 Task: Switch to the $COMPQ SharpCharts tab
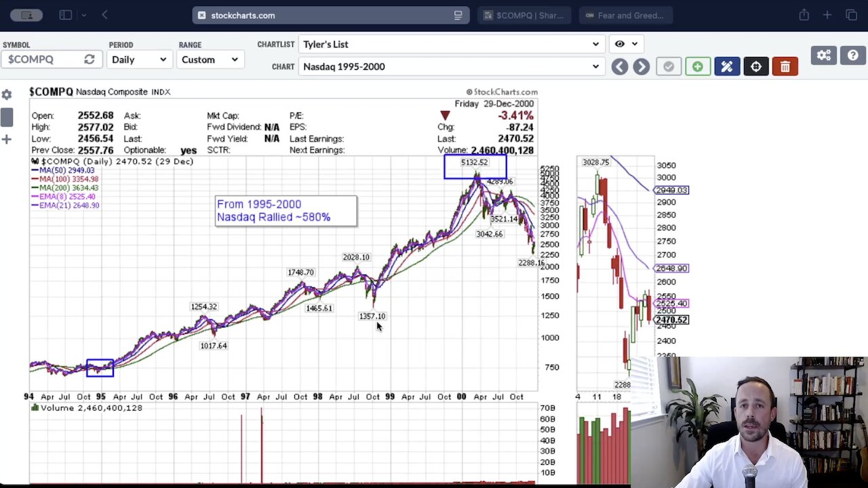click(x=524, y=15)
